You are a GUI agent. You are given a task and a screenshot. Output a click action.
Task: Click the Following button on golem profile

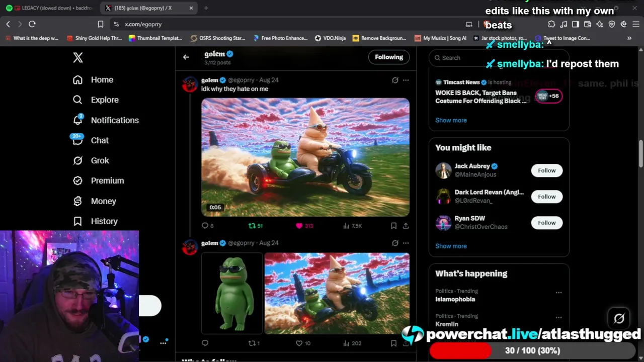click(x=389, y=57)
